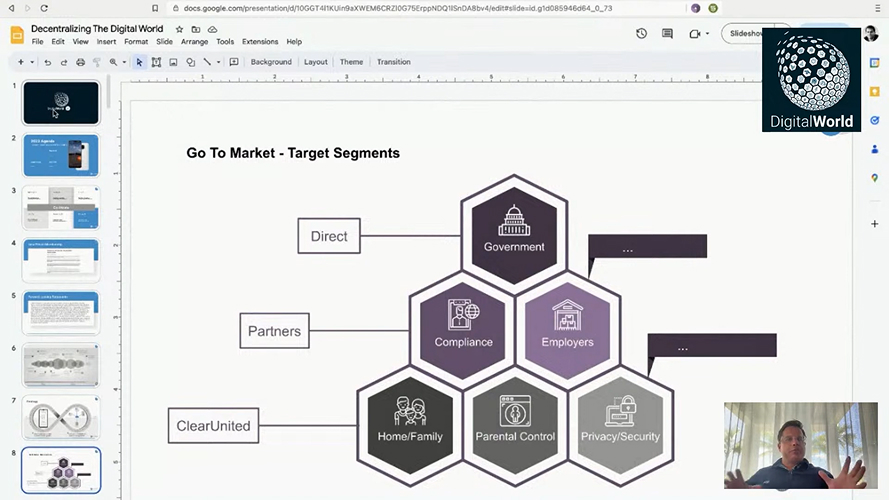The height and width of the screenshot is (500, 889).
Task: Click the Background button
Action: 271,62
